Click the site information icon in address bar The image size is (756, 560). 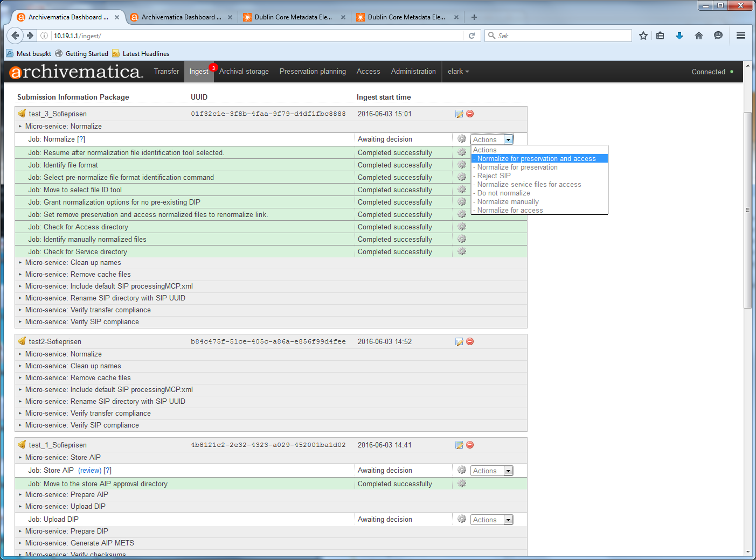tap(44, 36)
